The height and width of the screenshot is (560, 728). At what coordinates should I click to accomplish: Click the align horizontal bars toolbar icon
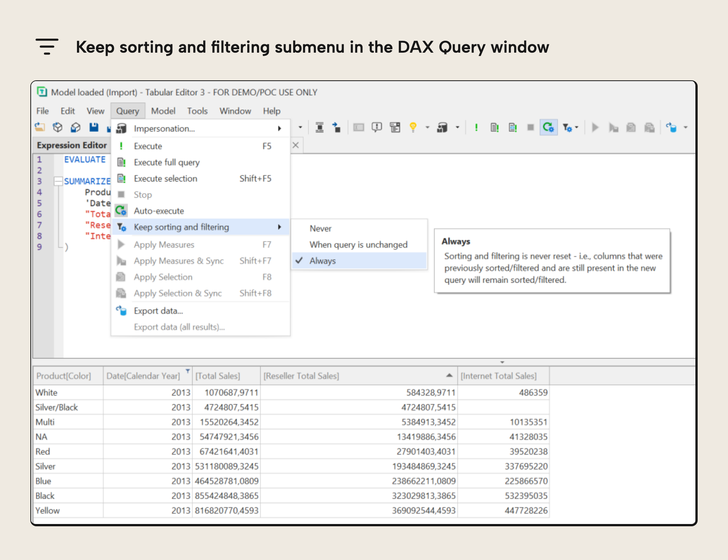click(320, 128)
